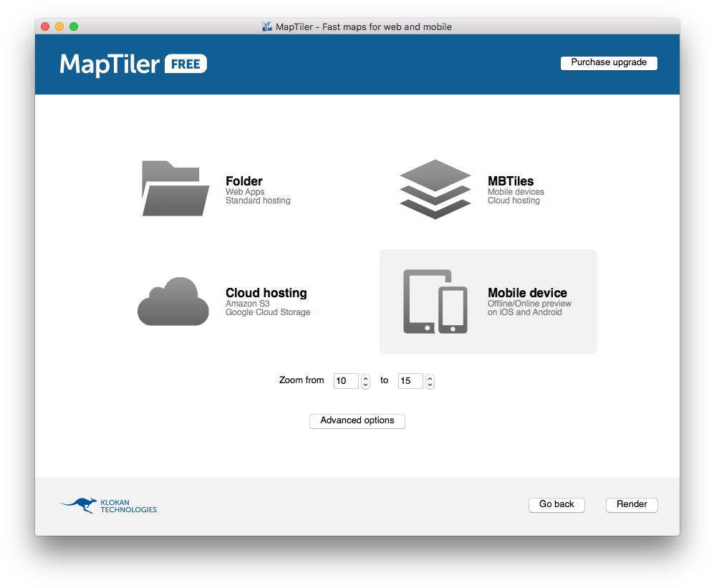Close the MapTiler window
This screenshot has width=714, height=588.
tap(45, 26)
